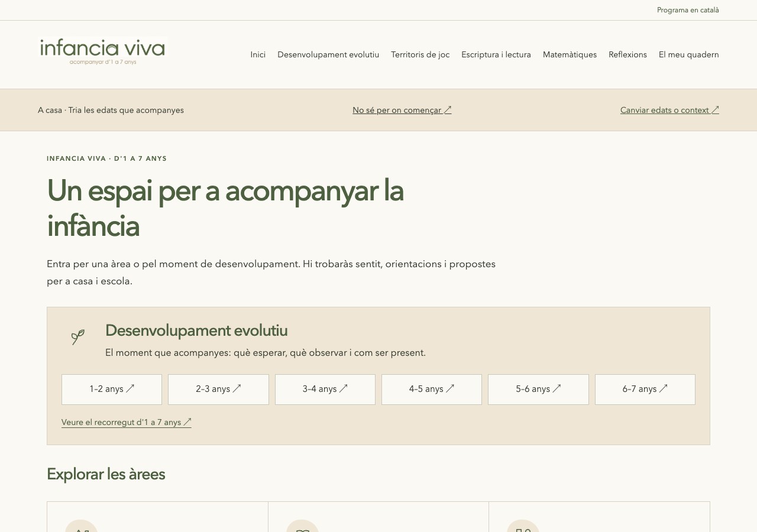The height and width of the screenshot is (532, 757).
Task: Navigate to Escriptura i lectura
Action: click(496, 55)
